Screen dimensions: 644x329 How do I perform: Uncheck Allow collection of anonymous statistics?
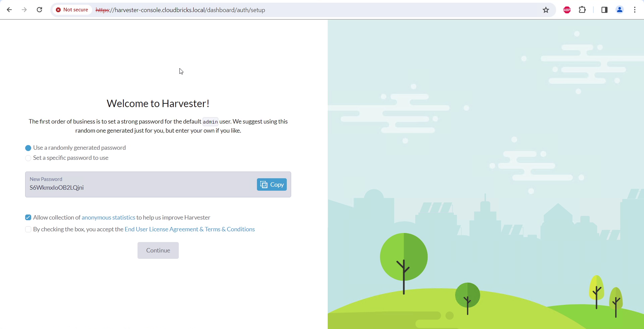click(x=28, y=218)
